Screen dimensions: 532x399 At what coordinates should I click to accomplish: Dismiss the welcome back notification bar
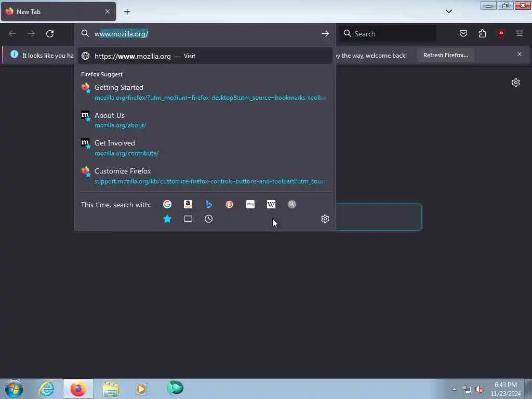[x=520, y=54]
